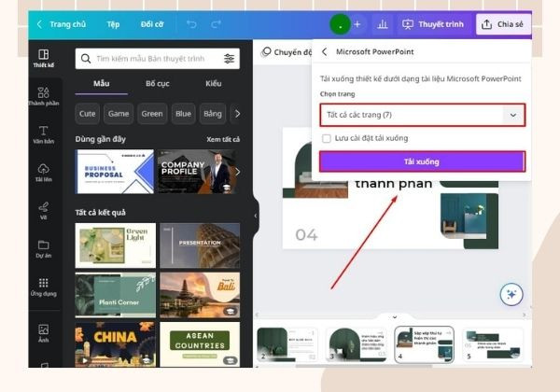Select the Plant Corner template
The width and height of the screenshot is (560, 392).
[116, 295]
